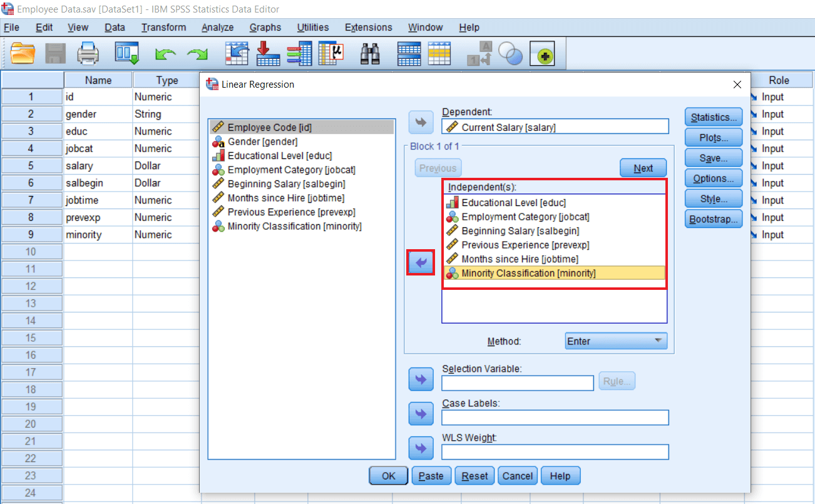Open Recall recently used dialogs icon
The width and height of the screenshot is (815, 504).
[x=126, y=53]
